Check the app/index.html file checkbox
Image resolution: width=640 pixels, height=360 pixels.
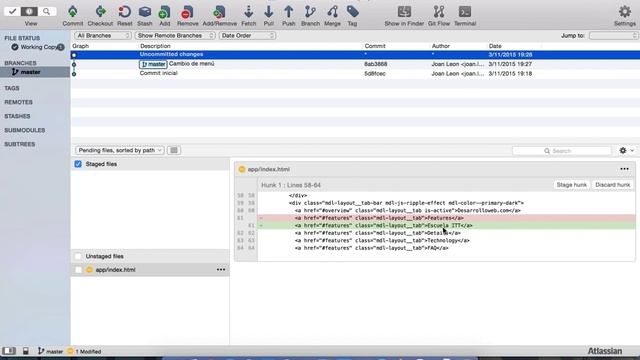pos(78,270)
